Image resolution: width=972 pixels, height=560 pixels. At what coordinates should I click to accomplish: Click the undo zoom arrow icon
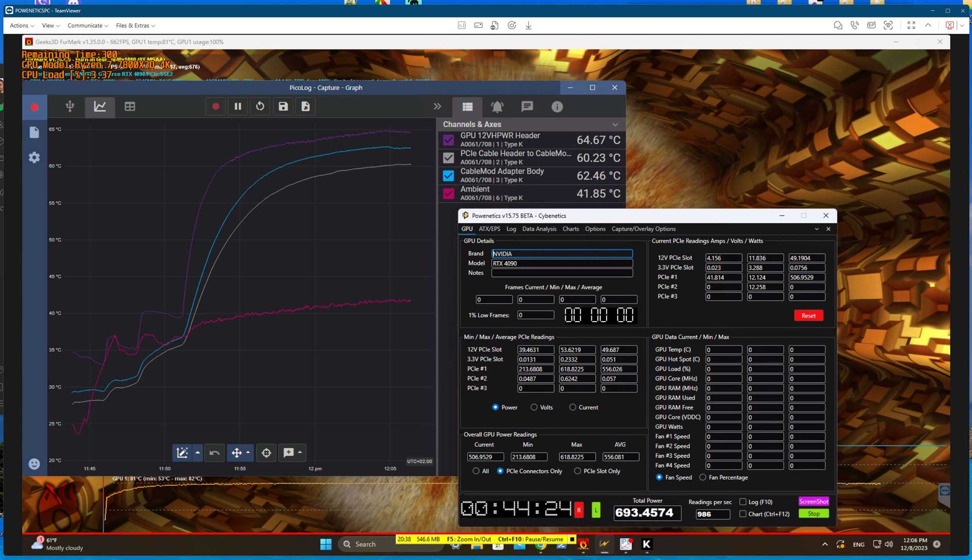[x=214, y=453]
